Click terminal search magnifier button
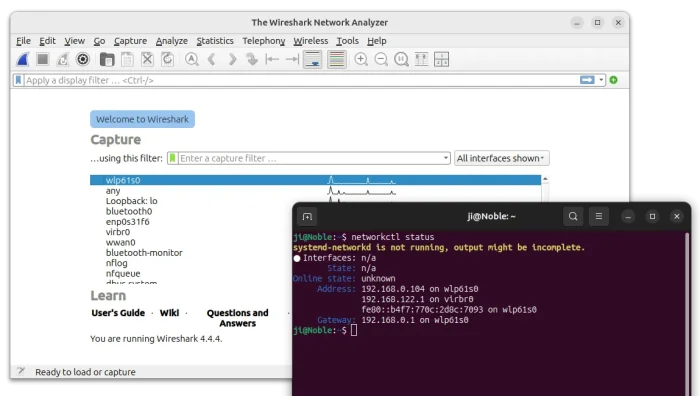 [573, 217]
